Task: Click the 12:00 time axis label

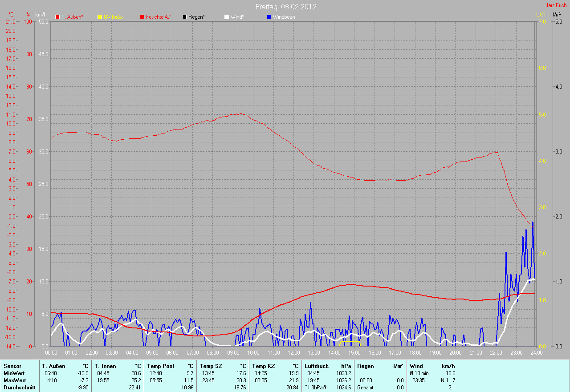Action: (x=293, y=353)
